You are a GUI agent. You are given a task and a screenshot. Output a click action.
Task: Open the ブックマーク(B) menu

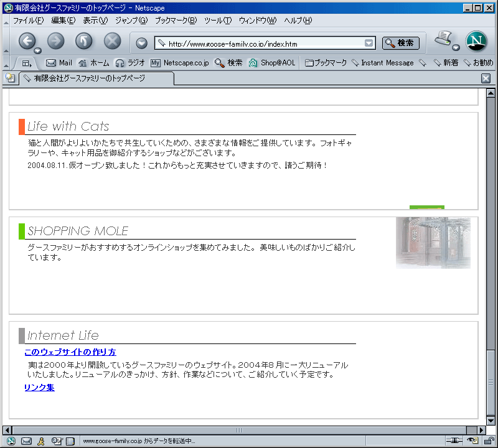point(176,21)
